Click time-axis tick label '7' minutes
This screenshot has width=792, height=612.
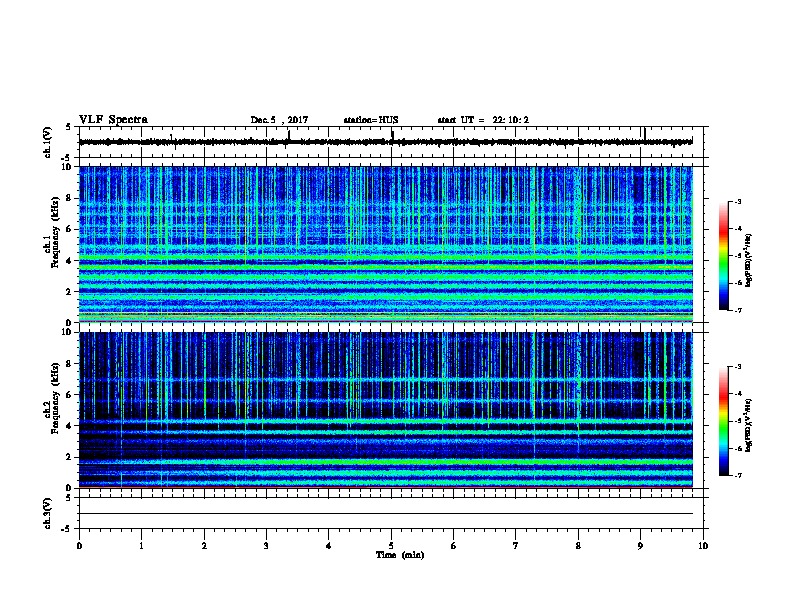[x=516, y=546]
